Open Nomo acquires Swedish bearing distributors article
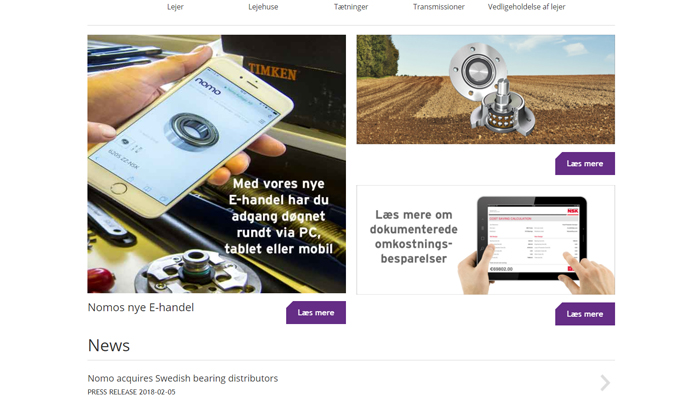The height and width of the screenshot is (403, 692). pos(183,378)
